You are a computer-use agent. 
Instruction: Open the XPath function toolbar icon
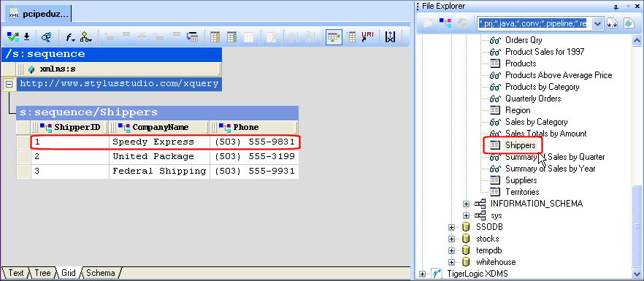point(70,37)
